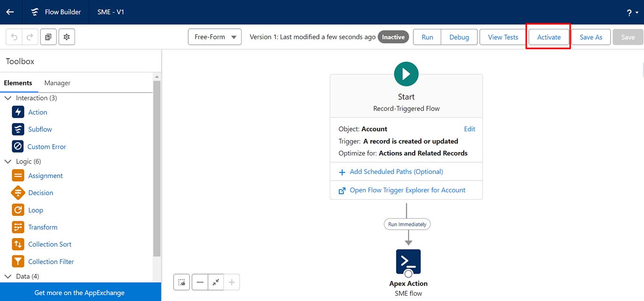Click the Collection Sort label
This screenshot has height=301, width=644.
50,244
